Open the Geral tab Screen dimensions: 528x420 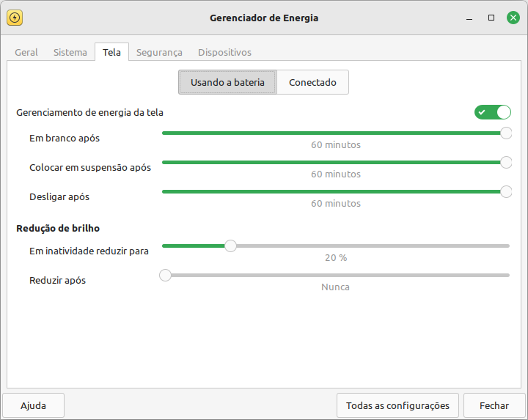26,53
